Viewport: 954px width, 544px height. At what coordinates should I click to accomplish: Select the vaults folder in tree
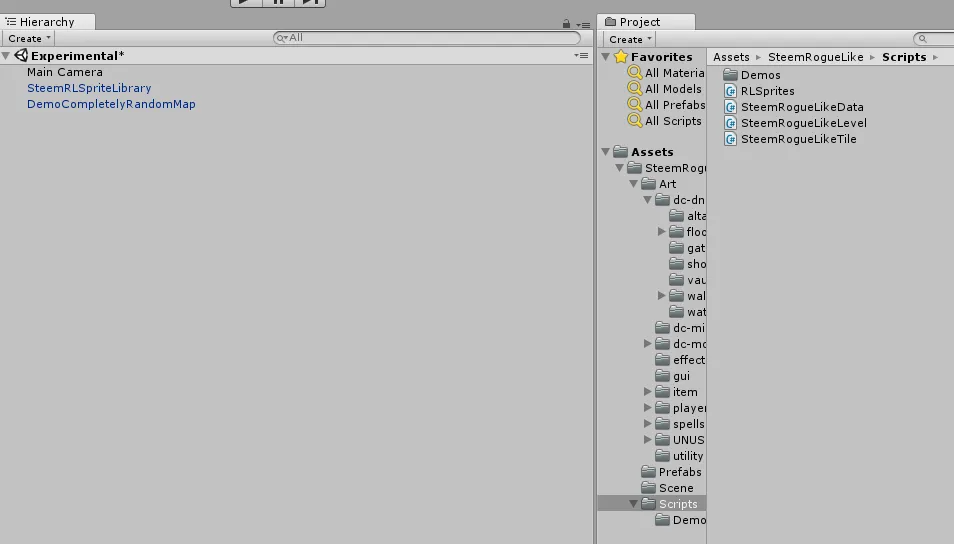pyautogui.click(x=688, y=280)
